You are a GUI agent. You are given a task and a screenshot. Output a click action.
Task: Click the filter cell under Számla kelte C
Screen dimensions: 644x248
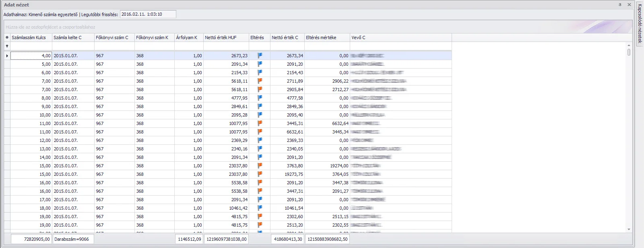click(x=73, y=46)
